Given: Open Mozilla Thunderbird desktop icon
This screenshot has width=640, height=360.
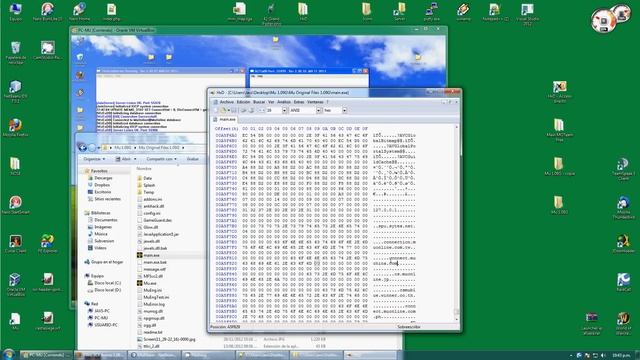Looking at the screenshot, I should (623, 208).
